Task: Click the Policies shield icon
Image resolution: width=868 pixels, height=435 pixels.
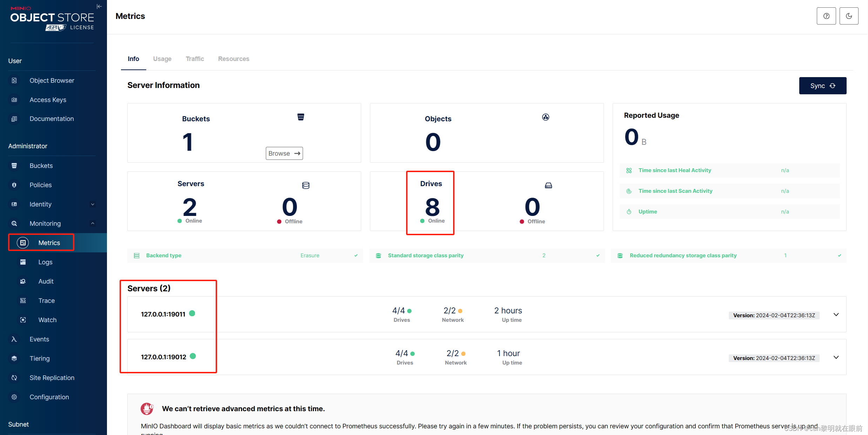Action: click(14, 185)
